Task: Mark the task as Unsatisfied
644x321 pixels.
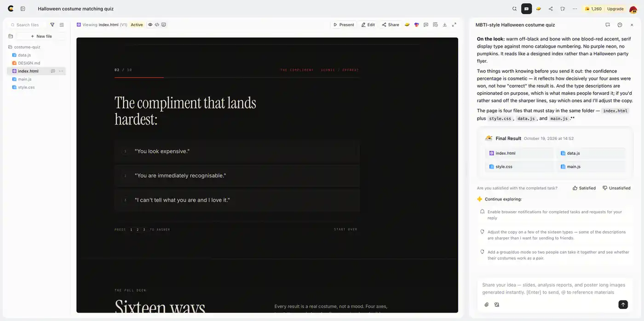Action: coord(616,188)
